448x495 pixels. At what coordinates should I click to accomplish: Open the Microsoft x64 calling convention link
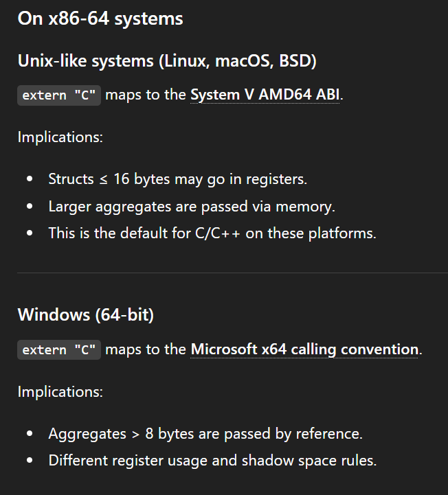pos(305,349)
